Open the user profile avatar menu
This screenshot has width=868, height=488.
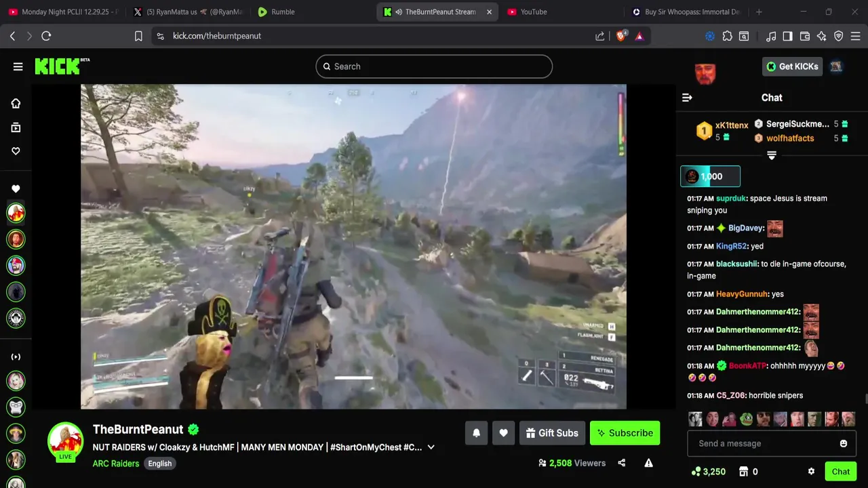pyautogui.click(x=836, y=66)
